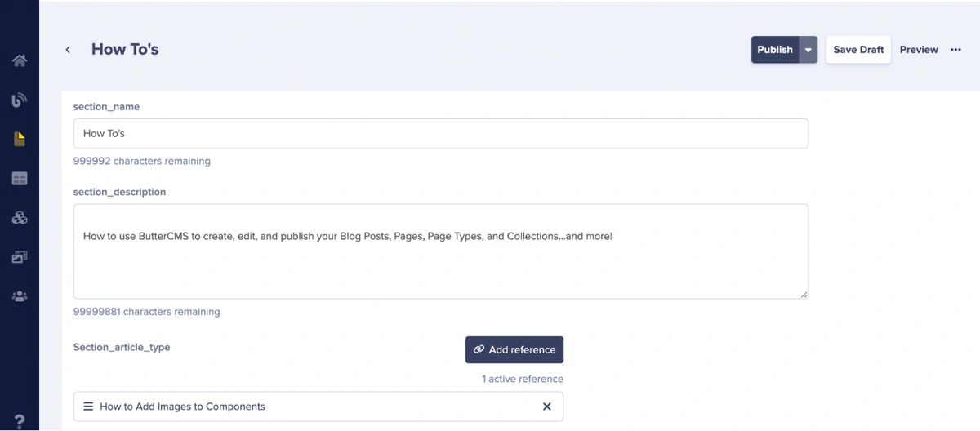Open the three-dot more options menu

955,50
